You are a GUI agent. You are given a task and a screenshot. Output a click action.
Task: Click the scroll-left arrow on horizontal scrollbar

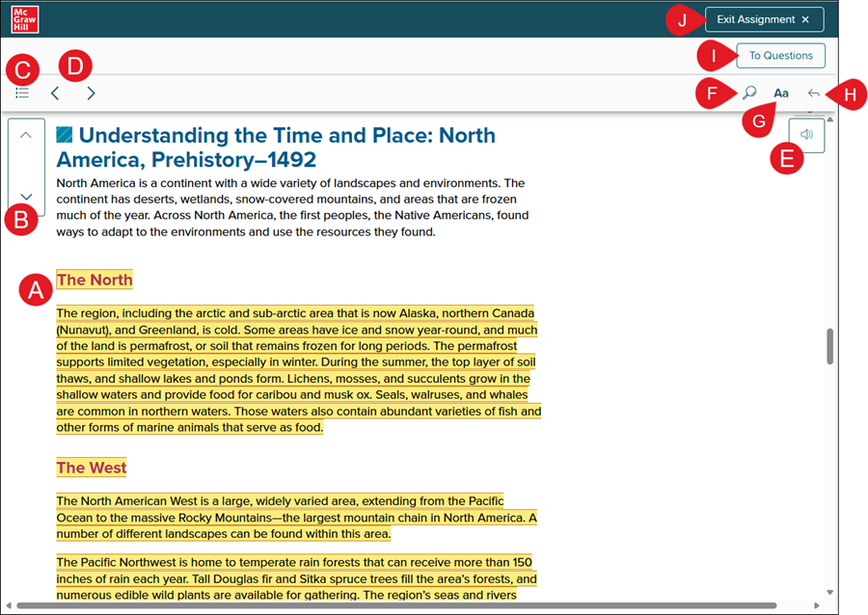(8, 605)
